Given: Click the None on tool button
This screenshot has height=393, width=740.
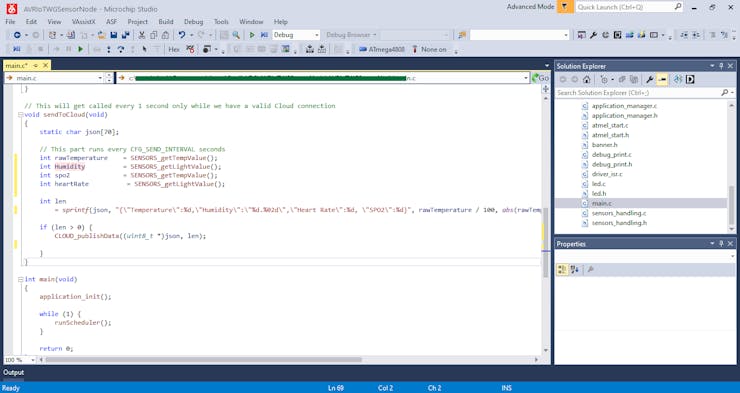Looking at the screenshot, I should point(429,49).
